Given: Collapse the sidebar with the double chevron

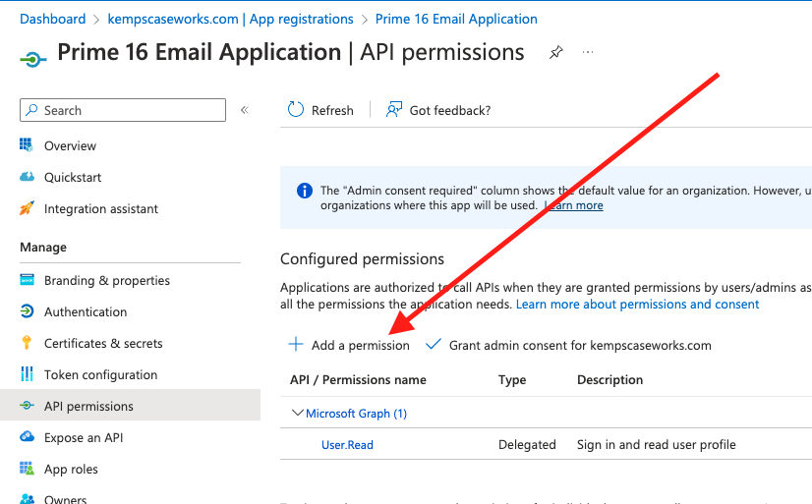Looking at the screenshot, I should point(245,110).
